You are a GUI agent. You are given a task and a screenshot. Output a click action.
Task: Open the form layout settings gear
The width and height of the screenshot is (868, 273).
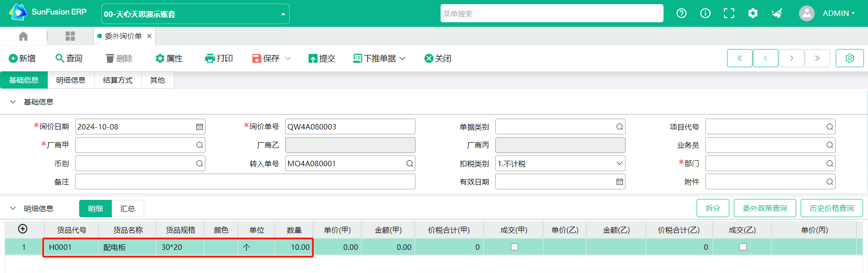tap(850, 58)
